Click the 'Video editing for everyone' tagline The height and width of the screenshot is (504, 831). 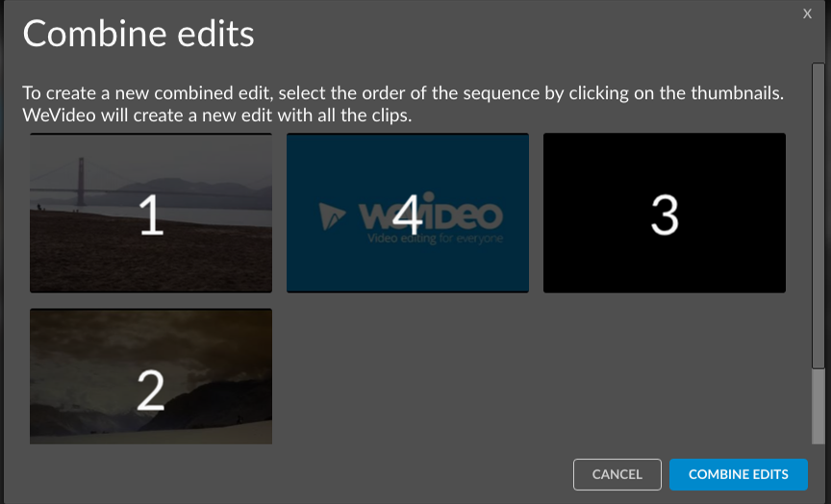pos(435,238)
